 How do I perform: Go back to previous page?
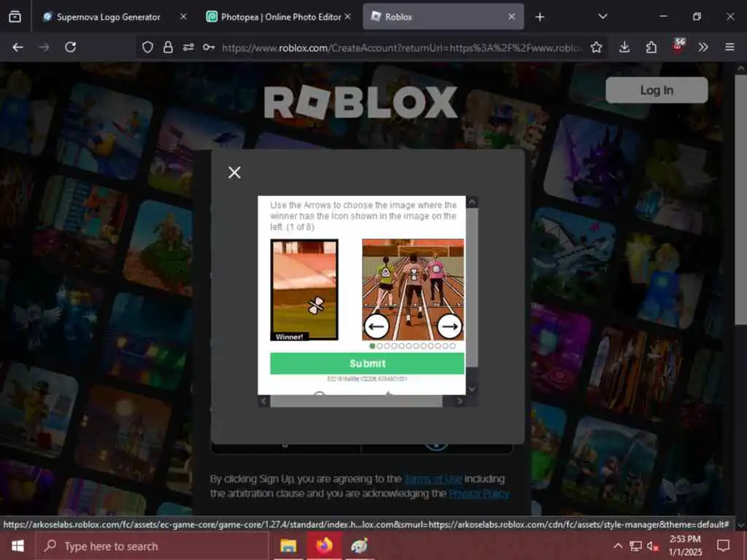click(x=18, y=47)
